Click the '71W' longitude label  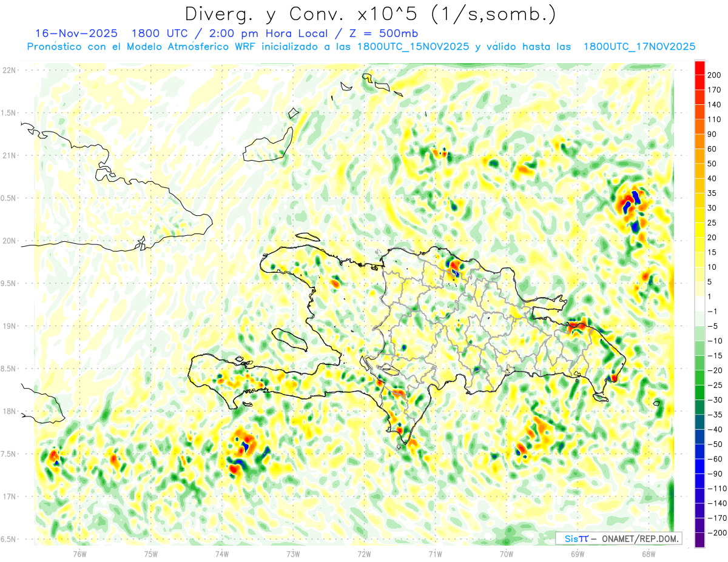pyautogui.click(x=435, y=554)
